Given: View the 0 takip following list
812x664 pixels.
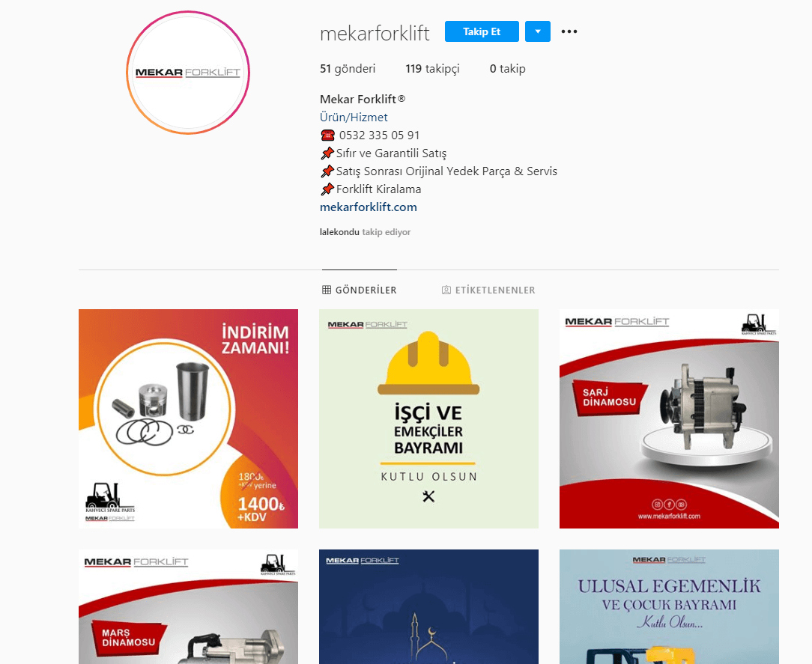Looking at the screenshot, I should [508, 69].
